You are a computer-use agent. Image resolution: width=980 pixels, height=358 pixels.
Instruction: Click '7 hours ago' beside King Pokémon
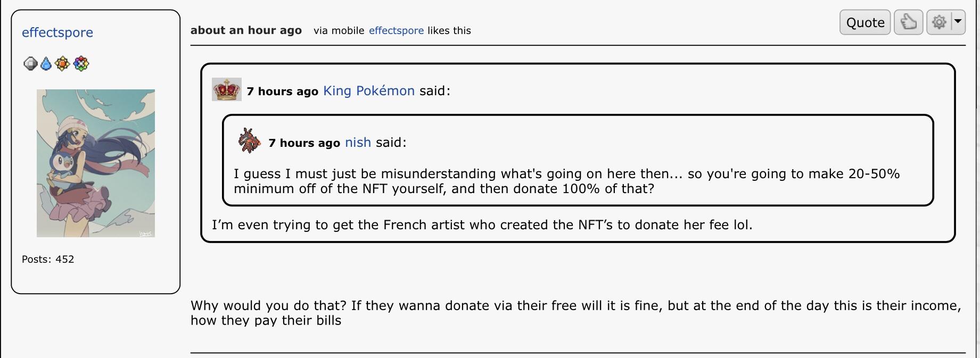pos(282,91)
